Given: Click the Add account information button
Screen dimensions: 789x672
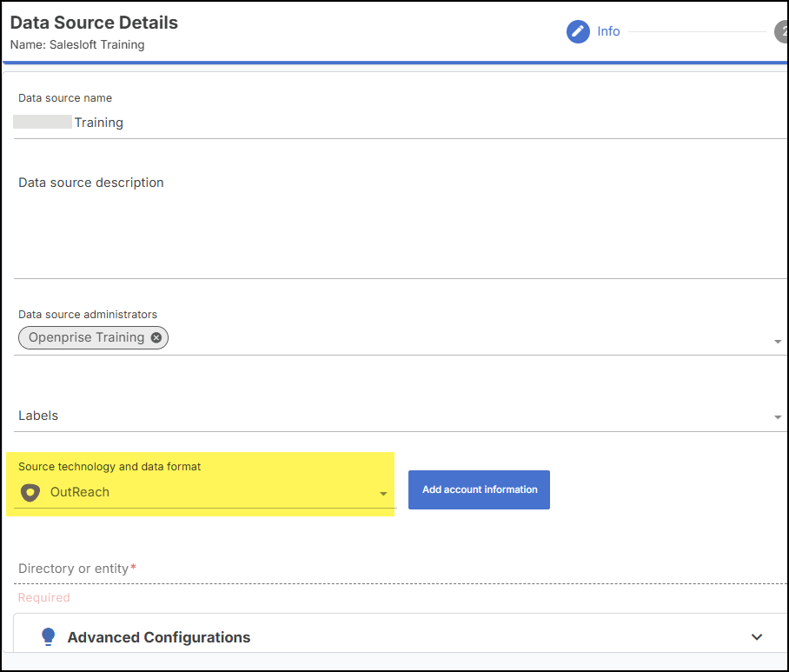Looking at the screenshot, I should click(x=479, y=489).
